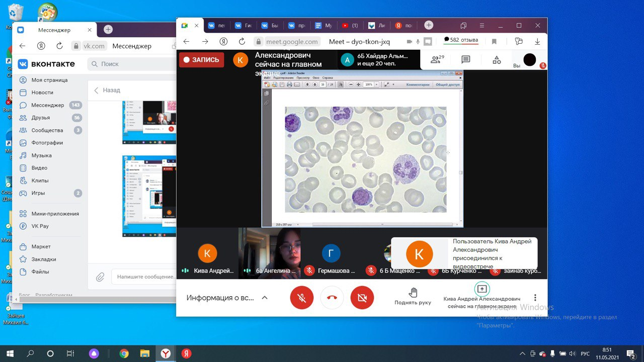Open notification center in the taskbar
Image resolution: width=644 pixels, height=362 pixels.
pyautogui.click(x=630, y=353)
